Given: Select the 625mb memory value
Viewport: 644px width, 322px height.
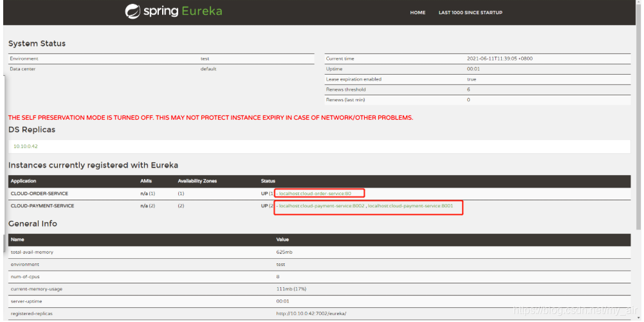Looking at the screenshot, I should point(284,252).
